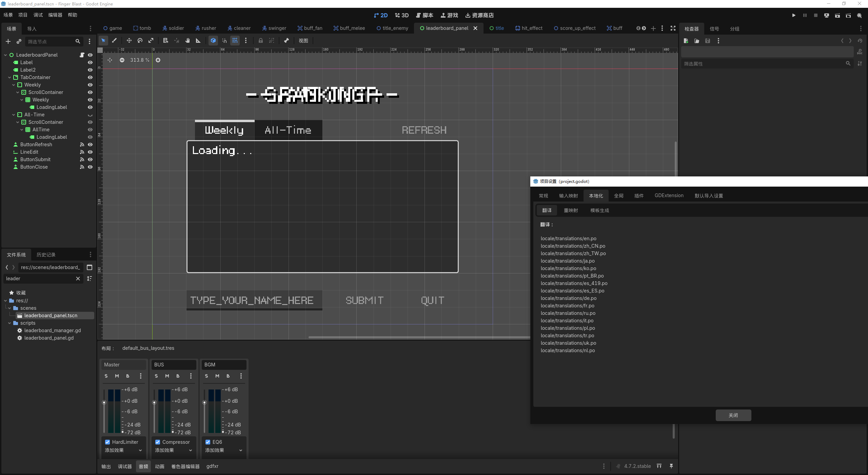Run the project with play button
Viewport: 868px width, 475px height.
(794, 15)
